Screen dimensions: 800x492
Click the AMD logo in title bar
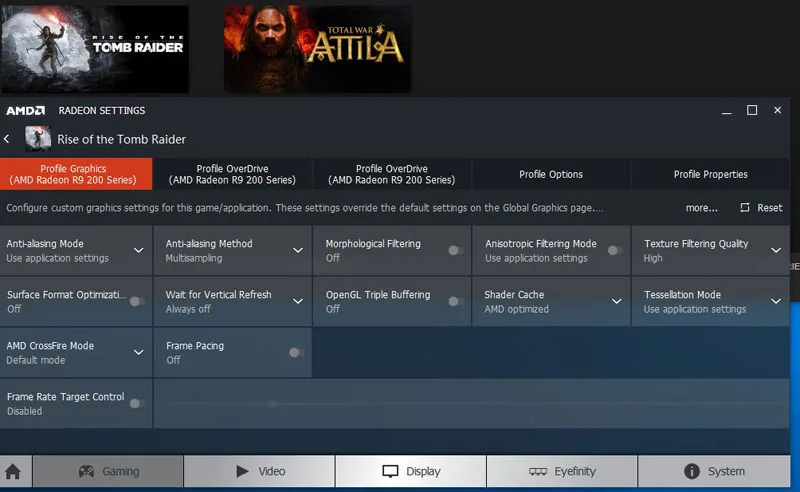coord(22,110)
